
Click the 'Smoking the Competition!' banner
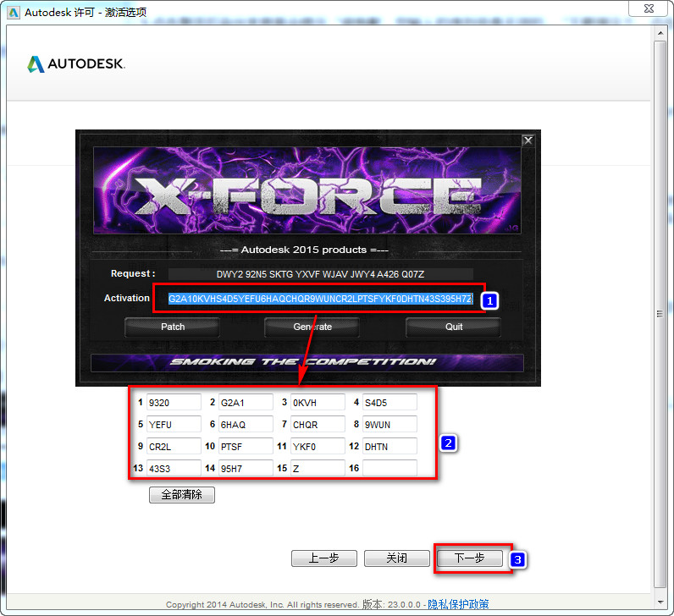click(x=307, y=362)
